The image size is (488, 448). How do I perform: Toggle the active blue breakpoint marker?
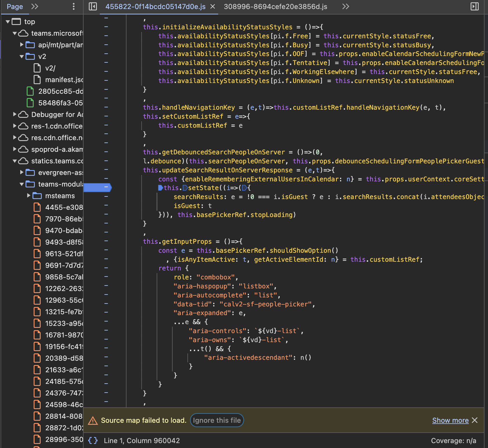click(x=97, y=188)
